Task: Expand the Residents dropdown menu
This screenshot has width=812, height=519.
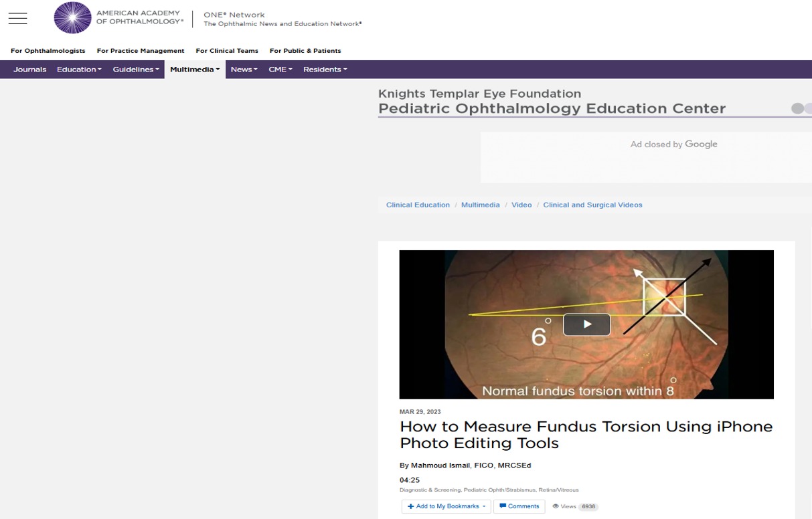Action: [325, 70]
